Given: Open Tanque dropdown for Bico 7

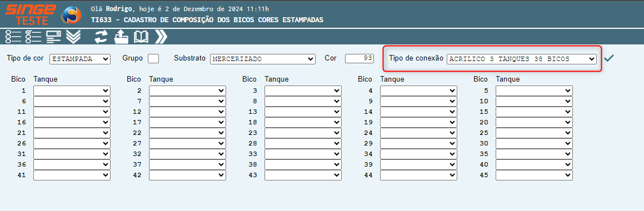Looking at the screenshot, I should [187, 101].
